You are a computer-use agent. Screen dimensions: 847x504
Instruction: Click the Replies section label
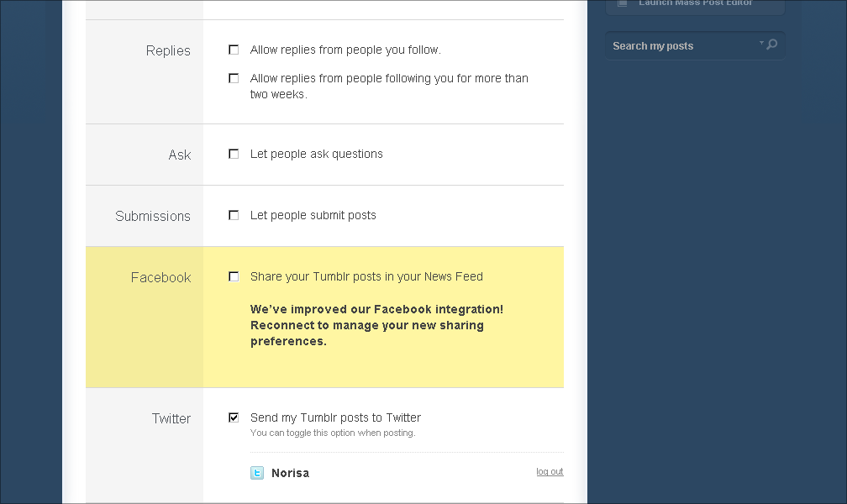tap(168, 50)
